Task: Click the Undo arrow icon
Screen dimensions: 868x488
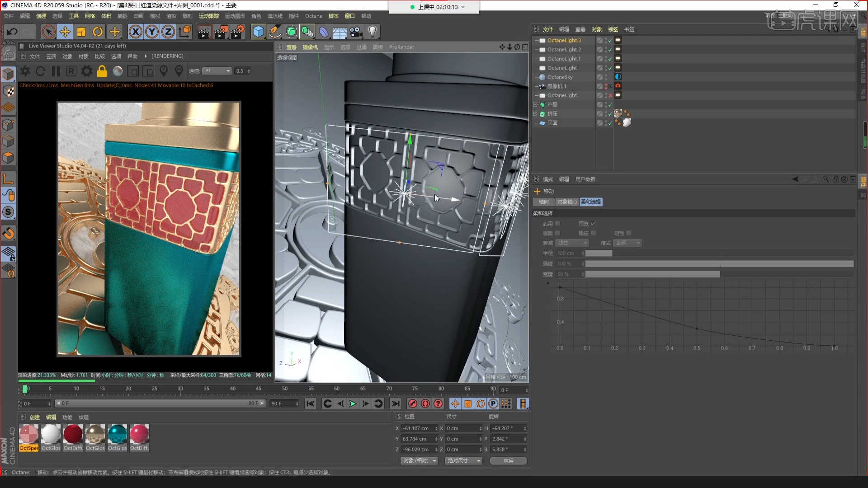Action: coord(12,32)
